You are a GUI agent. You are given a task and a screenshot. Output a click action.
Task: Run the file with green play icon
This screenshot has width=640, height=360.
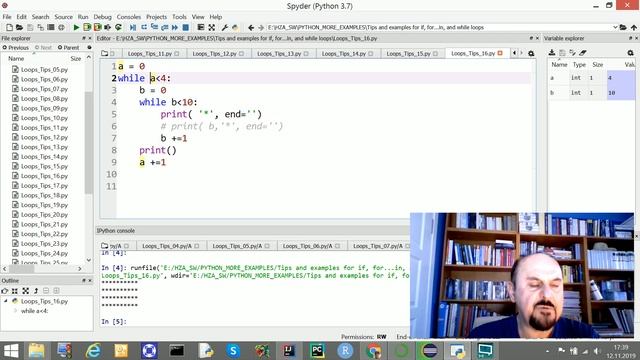[76, 27]
